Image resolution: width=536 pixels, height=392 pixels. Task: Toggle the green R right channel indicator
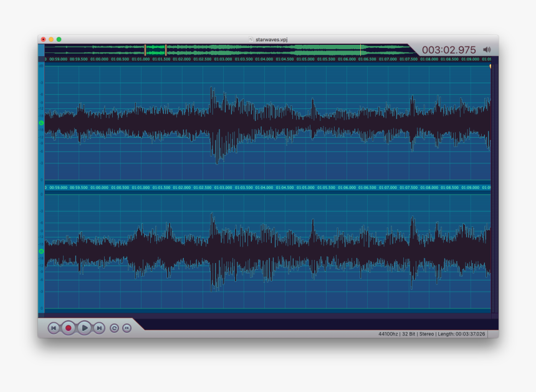point(41,251)
